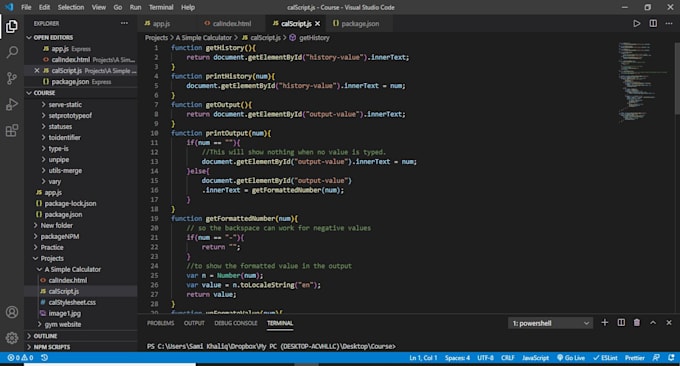
Task: Click the code minimap preview
Action: [644, 82]
